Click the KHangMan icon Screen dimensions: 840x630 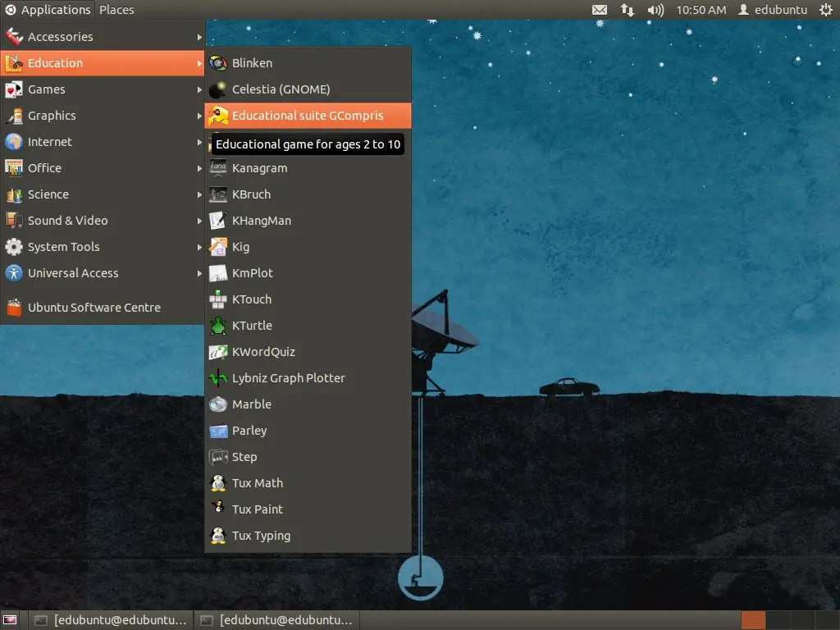pos(218,221)
